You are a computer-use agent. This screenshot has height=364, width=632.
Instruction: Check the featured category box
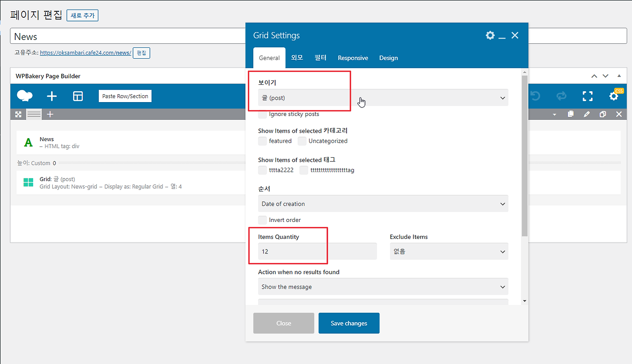click(263, 141)
